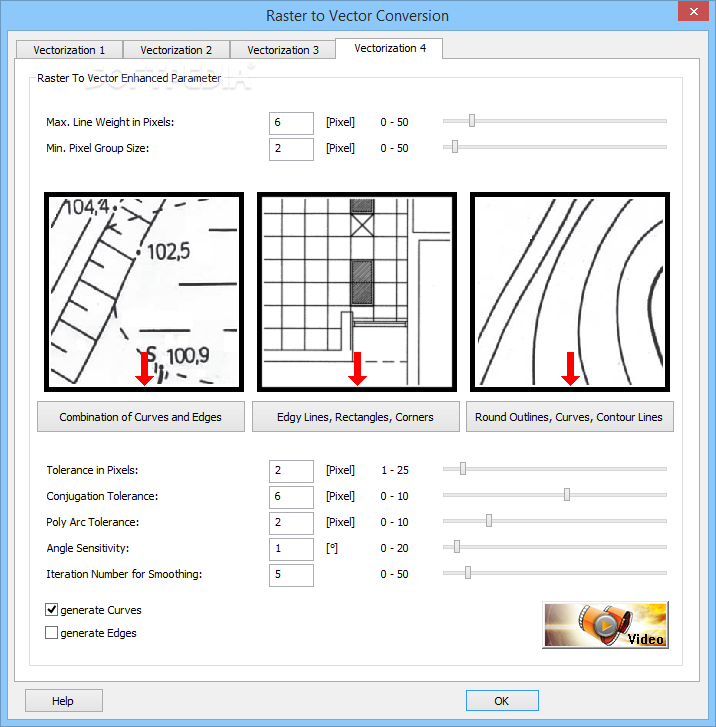Close the Raster to Vector Conversion dialog
716x727 pixels.
coord(693,11)
